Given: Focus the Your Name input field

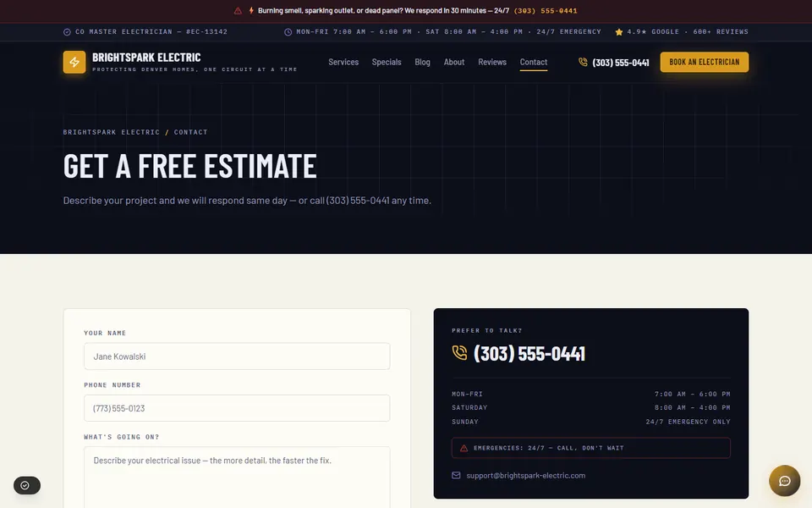Looking at the screenshot, I should pyautogui.click(x=237, y=356).
